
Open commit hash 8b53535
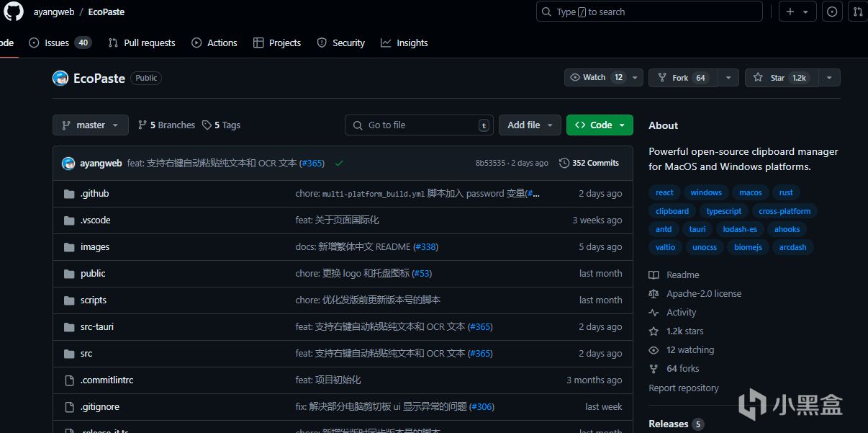pyautogui.click(x=490, y=164)
